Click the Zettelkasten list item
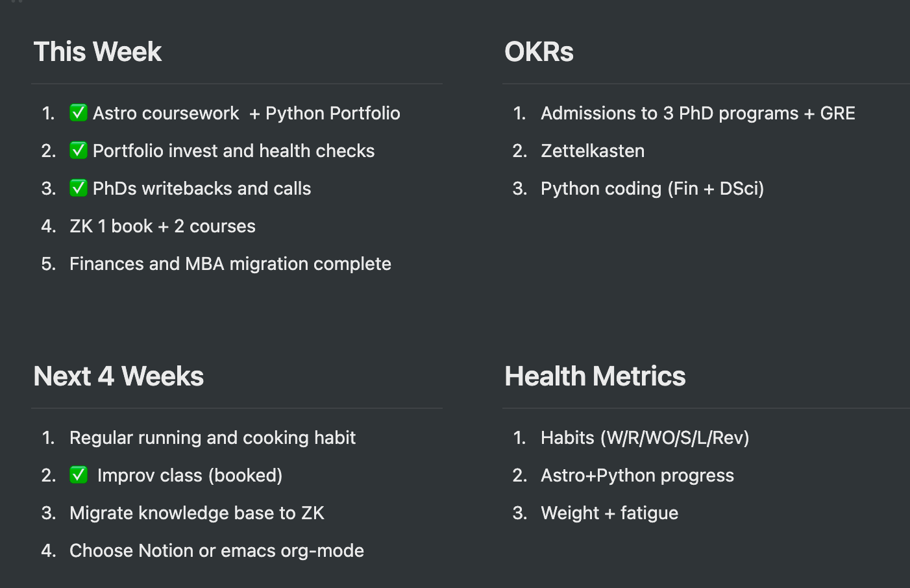 pyautogui.click(x=593, y=151)
